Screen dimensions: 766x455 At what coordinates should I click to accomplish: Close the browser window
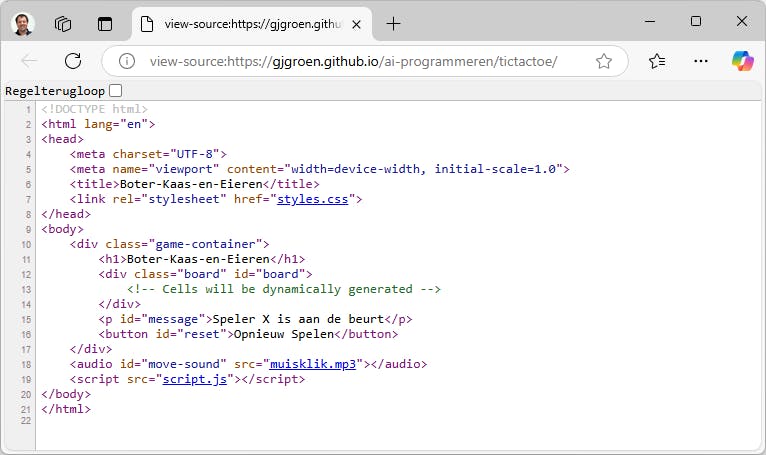click(x=742, y=21)
